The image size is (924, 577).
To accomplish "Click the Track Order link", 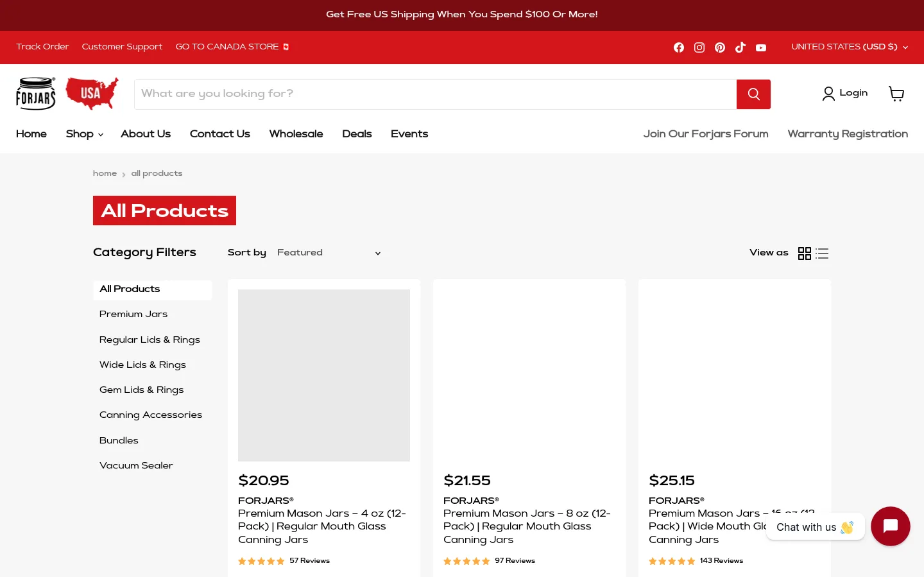I will point(42,47).
